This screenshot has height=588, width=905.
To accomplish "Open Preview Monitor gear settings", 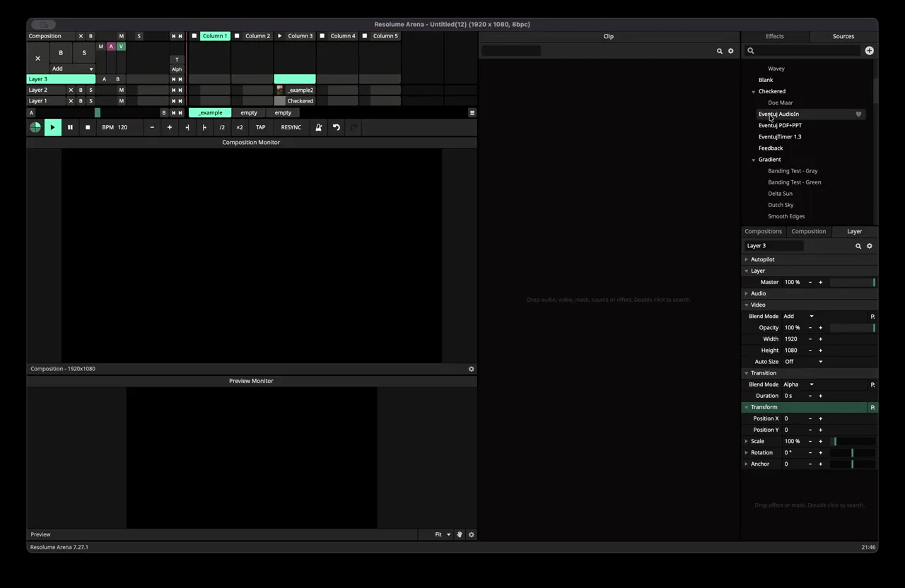I will (472, 534).
